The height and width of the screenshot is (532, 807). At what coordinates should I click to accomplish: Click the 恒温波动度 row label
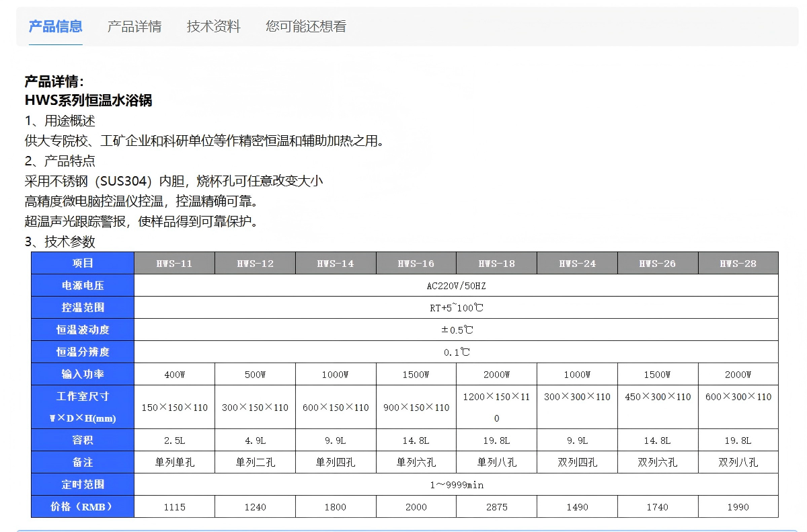[82, 330]
